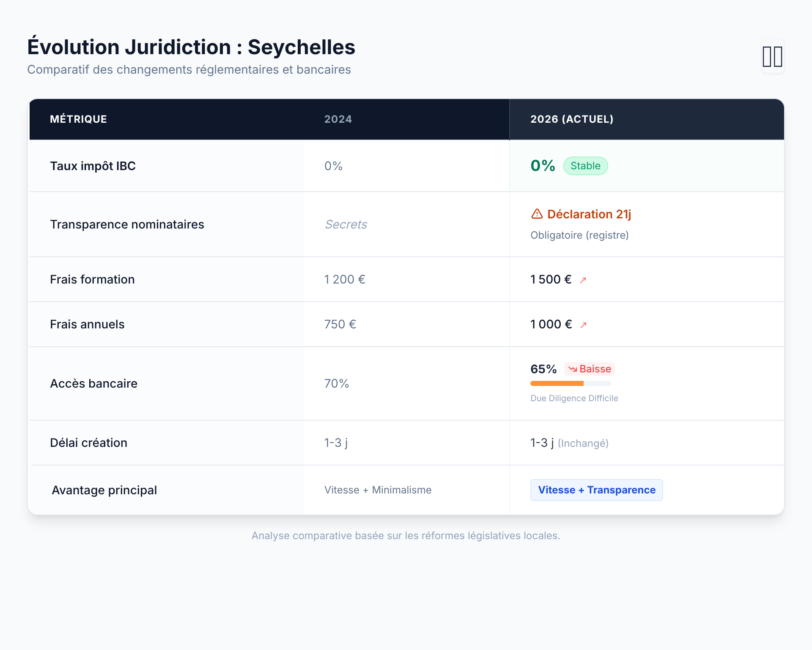Open the Obligatoire (registre) link

pos(580,235)
